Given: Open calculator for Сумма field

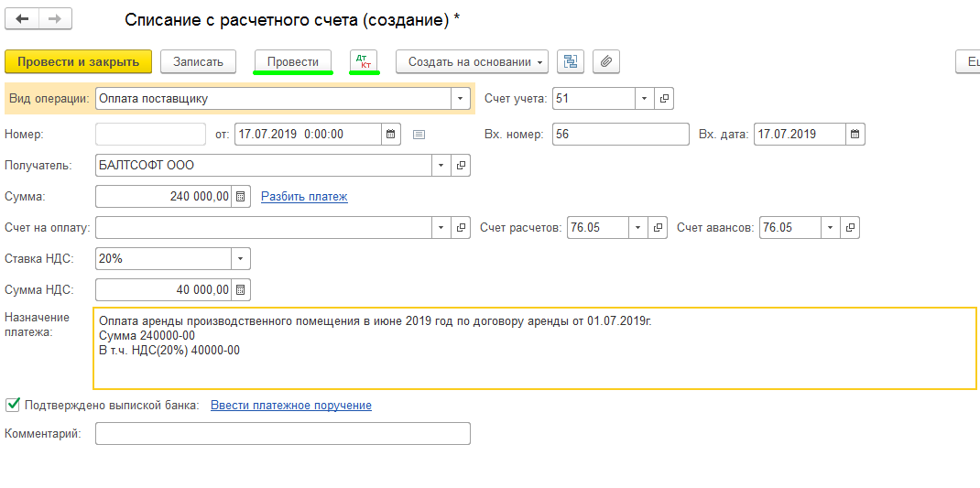Looking at the screenshot, I should [241, 197].
